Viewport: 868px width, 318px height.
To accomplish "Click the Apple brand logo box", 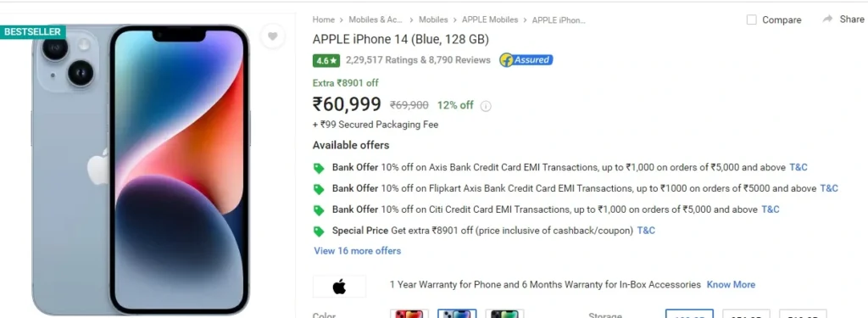I will (x=339, y=287).
